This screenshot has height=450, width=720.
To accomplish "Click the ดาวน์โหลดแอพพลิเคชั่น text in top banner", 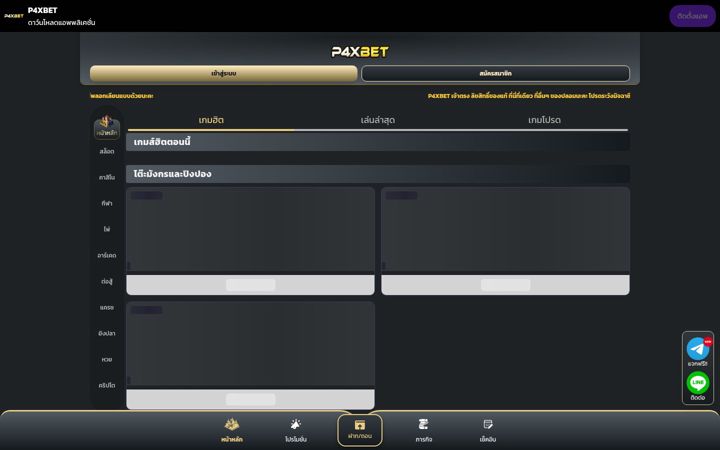I will (62, 22).
